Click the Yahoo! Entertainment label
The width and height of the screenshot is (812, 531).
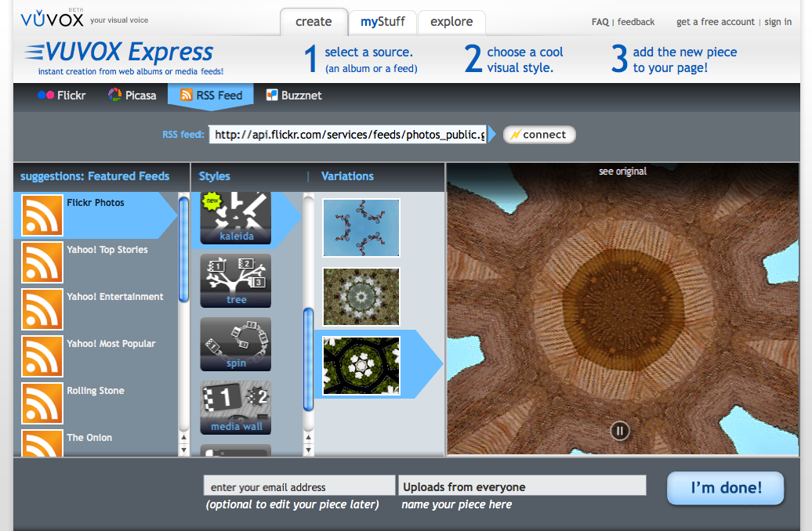point(115,297)
